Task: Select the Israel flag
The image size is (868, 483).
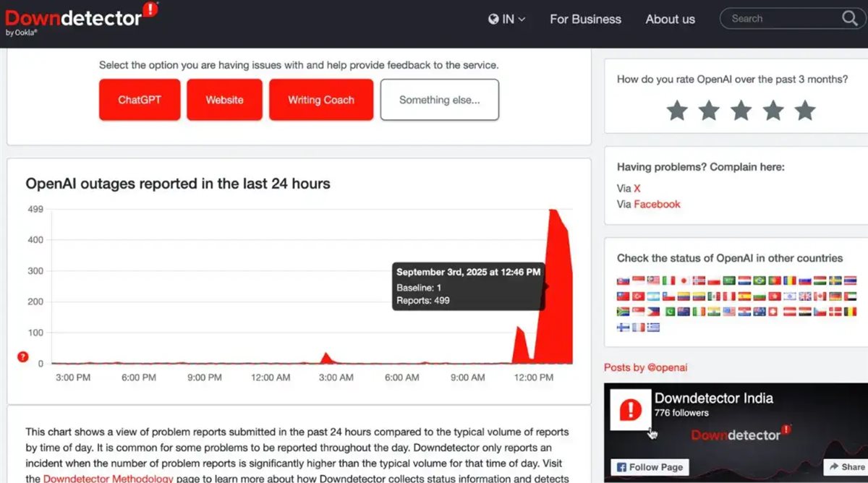Action: tap(790, 296)
